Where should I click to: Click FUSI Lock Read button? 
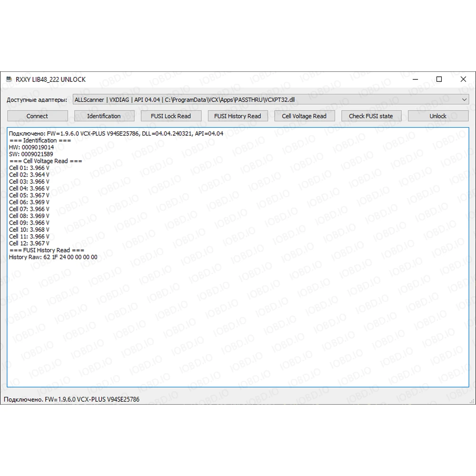(171, 116)
